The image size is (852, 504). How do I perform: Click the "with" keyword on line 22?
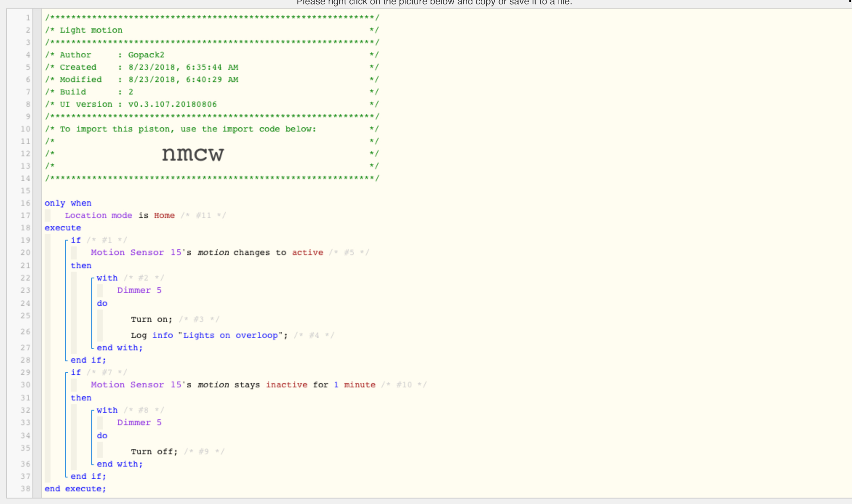click(x=107, y=278)
